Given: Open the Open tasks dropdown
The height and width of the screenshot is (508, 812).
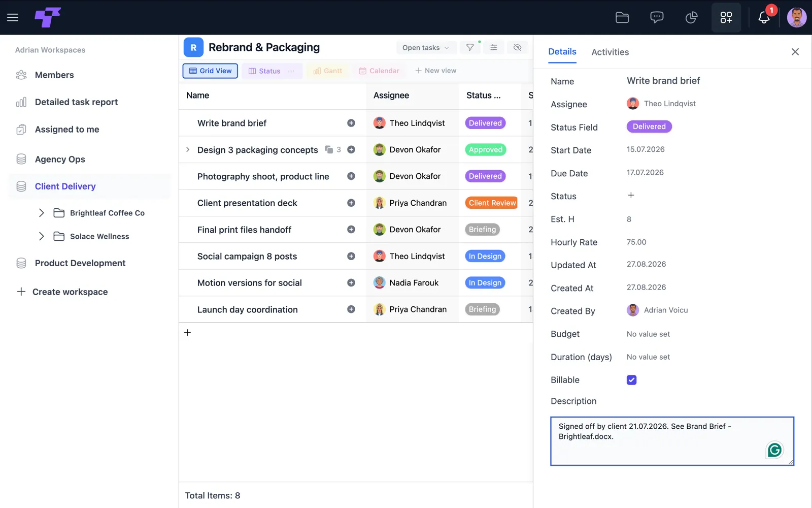Looking at the screenshot, I should 426,48.
